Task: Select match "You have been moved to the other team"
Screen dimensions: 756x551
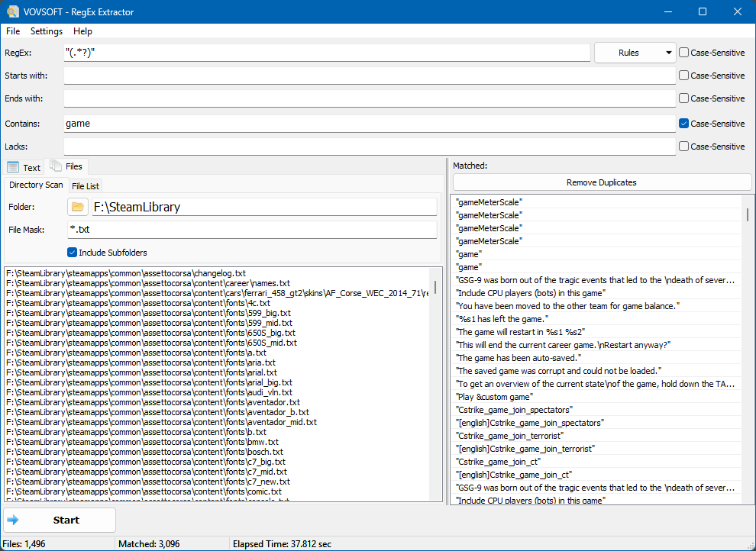Action: pyautogui.click(x=568, y=306)
